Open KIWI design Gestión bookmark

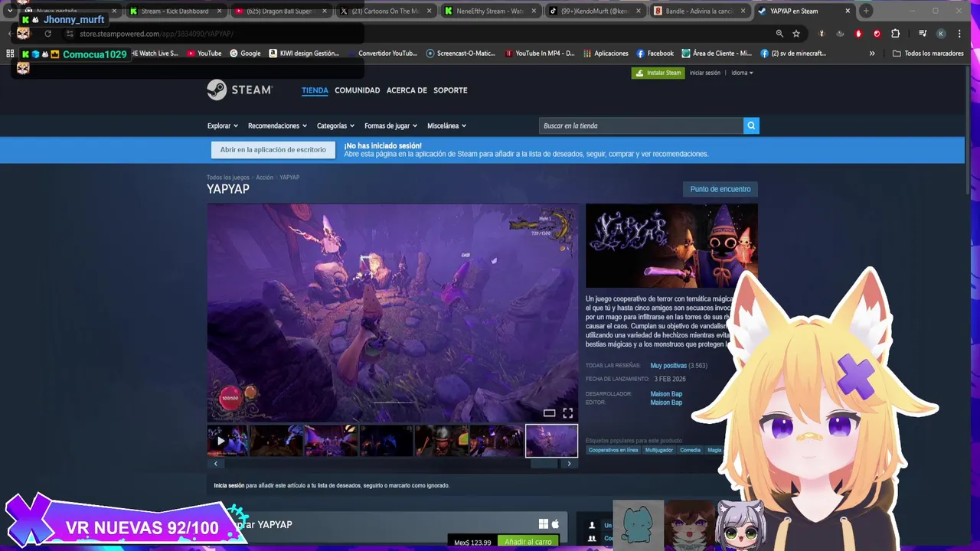pos(304,54)
